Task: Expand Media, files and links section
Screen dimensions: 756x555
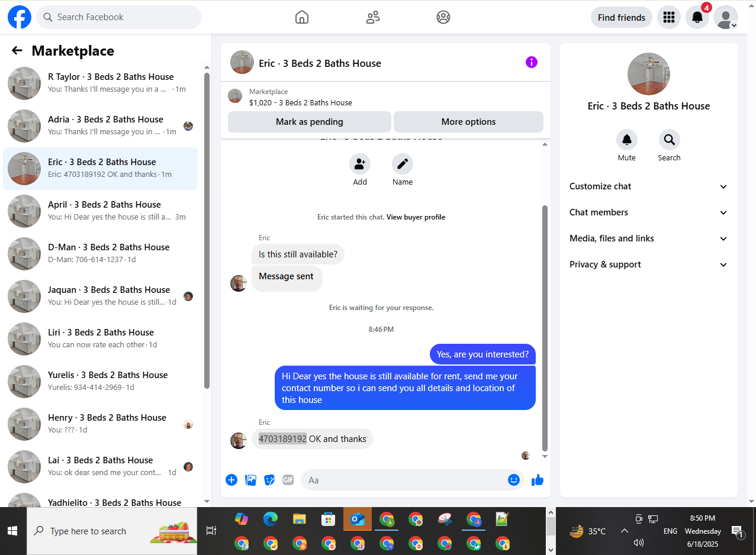Action: pyautogui.click(x=649, y=238)
